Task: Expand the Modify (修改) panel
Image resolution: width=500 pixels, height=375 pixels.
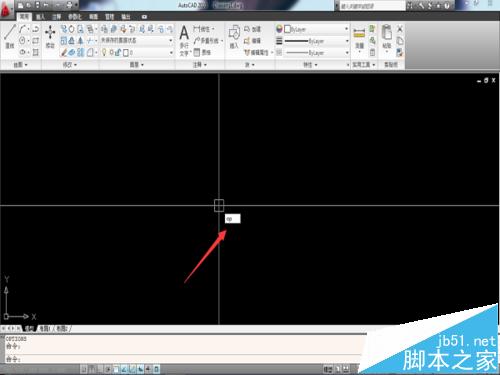Action: click(70, 65)
